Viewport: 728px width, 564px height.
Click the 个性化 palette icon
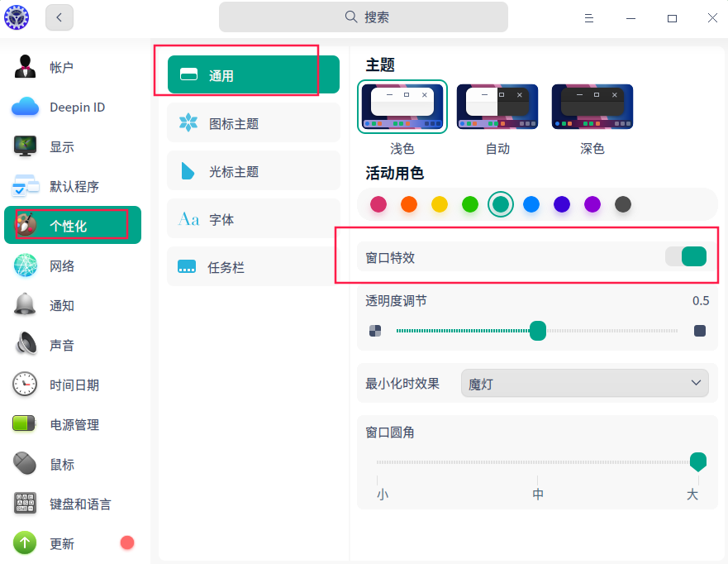(26, 225)
